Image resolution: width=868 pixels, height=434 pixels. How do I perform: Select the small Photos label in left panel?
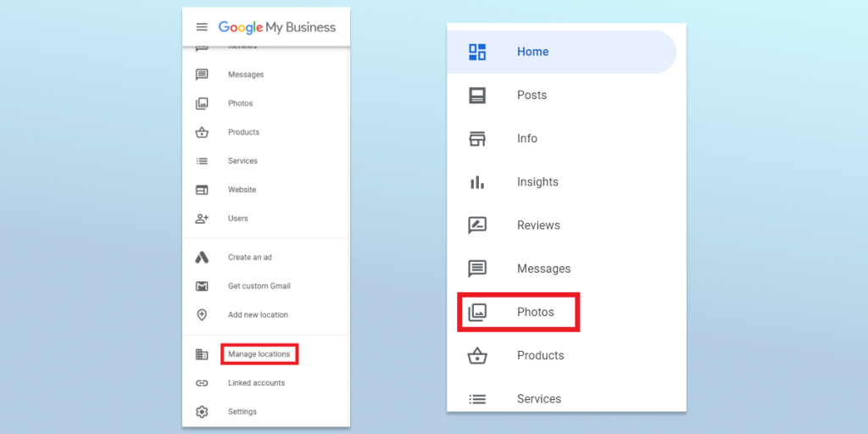[240, 103]
